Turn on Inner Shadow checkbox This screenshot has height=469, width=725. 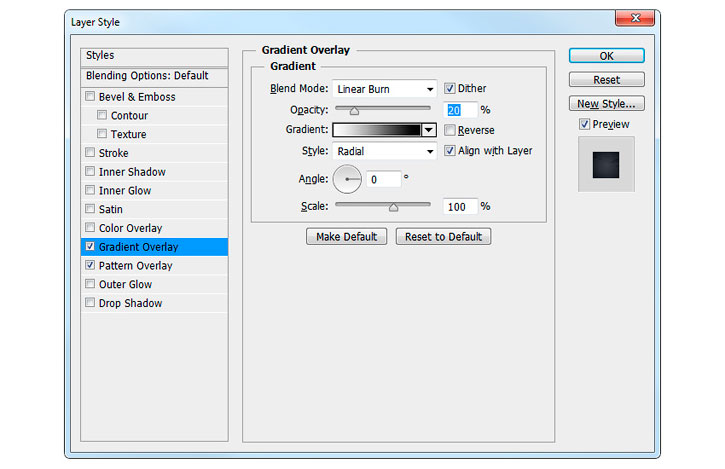[90, 171]
